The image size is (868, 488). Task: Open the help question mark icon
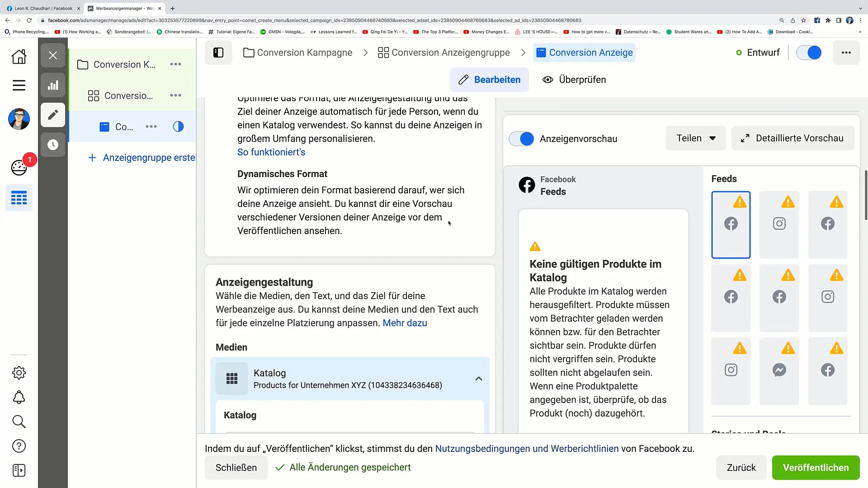click(x=19, y=446)
